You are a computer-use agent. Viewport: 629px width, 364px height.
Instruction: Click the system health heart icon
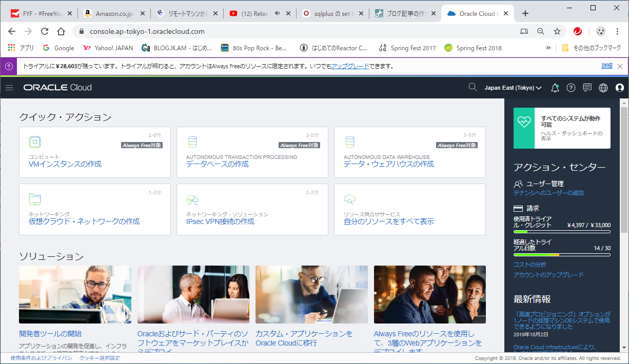524,122
